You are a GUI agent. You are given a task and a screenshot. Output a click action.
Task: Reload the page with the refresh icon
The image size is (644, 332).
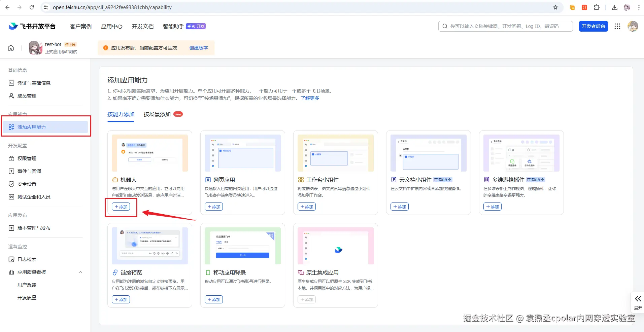[x=32, y=7]
